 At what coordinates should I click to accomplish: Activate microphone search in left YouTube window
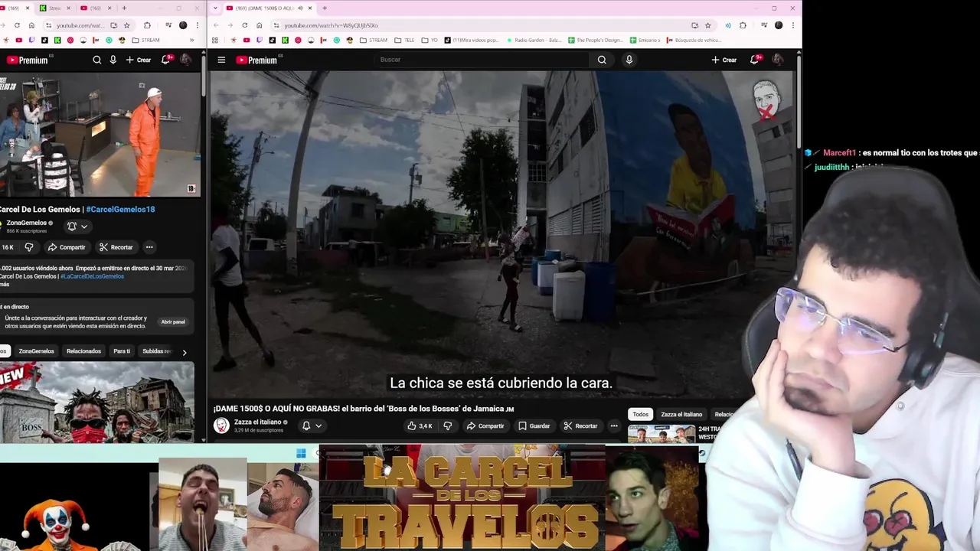point(113,60)
